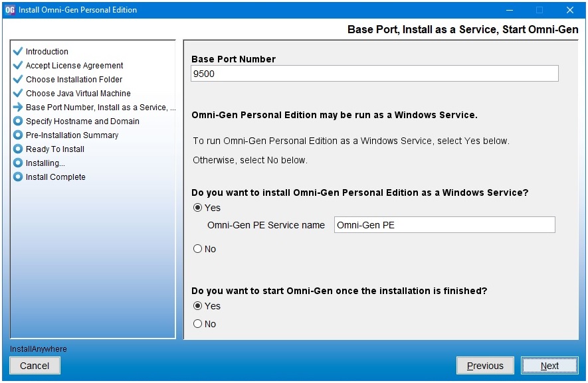Screen dimensions: 588x383
Task: Click the Base Port Number, Install as a Service step
Action: coord(100,107)
